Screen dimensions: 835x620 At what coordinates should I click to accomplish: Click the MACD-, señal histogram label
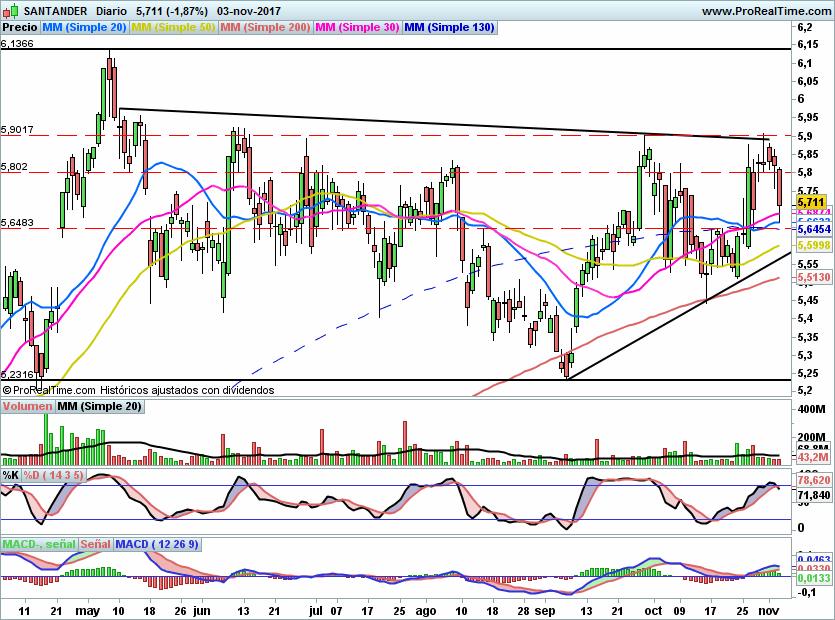[39, 544]
